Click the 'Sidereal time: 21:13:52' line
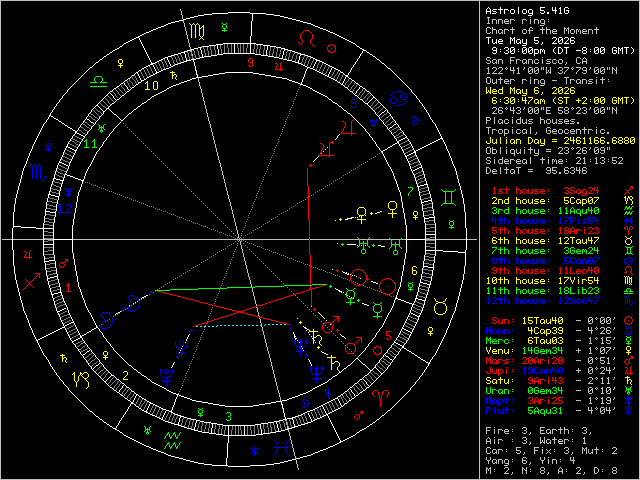 (554, 161)
